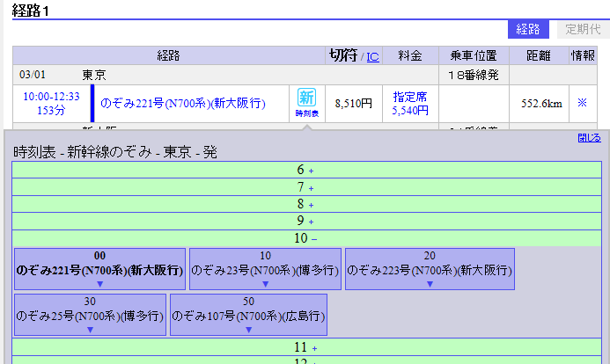Click the 10:00-12:33 time link
Screen dimensions: 610x364
tap(51, 97)
